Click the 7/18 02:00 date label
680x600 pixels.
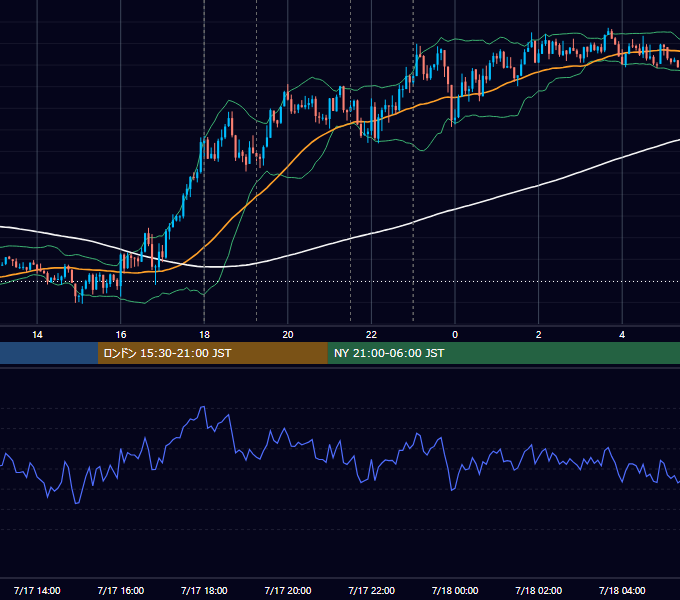539,590
